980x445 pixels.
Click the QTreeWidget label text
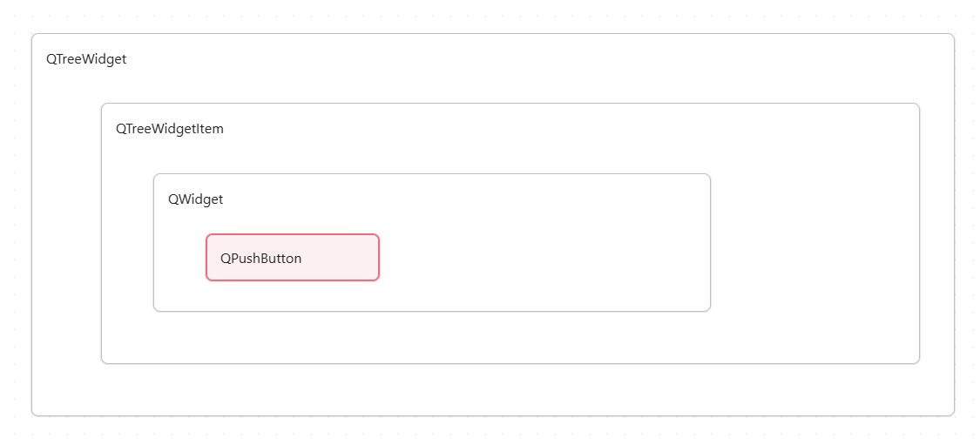pos(86,59)
